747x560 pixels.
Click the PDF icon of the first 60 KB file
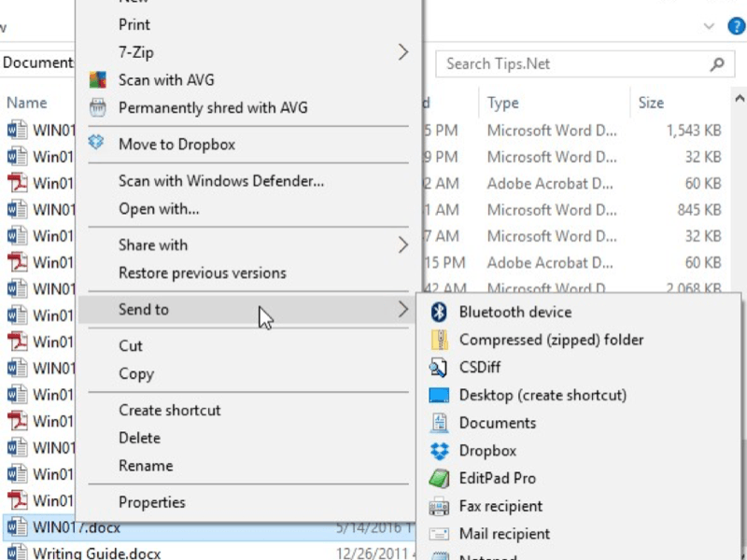(x=17, y=183)
